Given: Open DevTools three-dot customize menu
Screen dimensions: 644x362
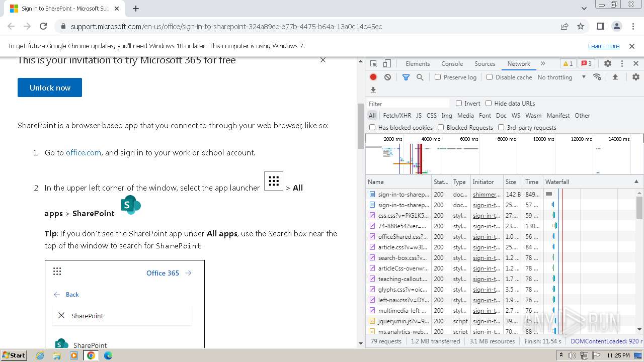Looking at the screenshot, I should coord(622,64).
